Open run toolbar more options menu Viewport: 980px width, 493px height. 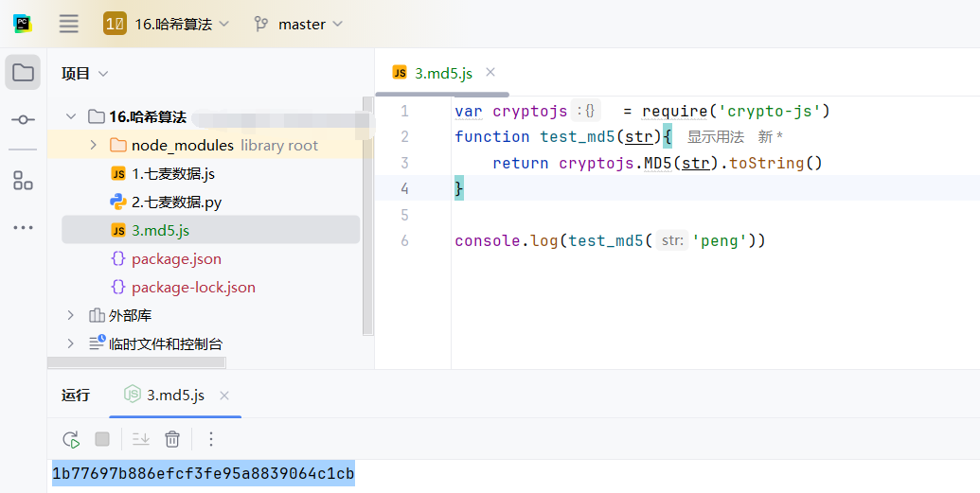coord(211,439)
